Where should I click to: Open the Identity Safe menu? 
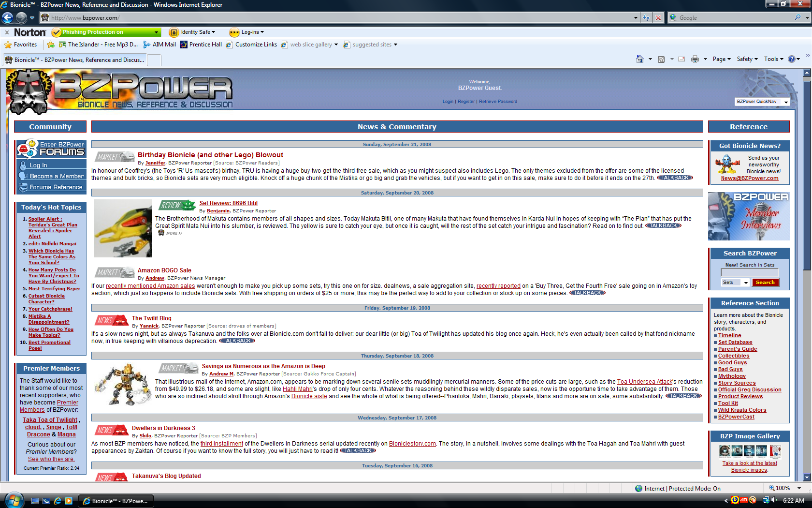click(192, 32)
